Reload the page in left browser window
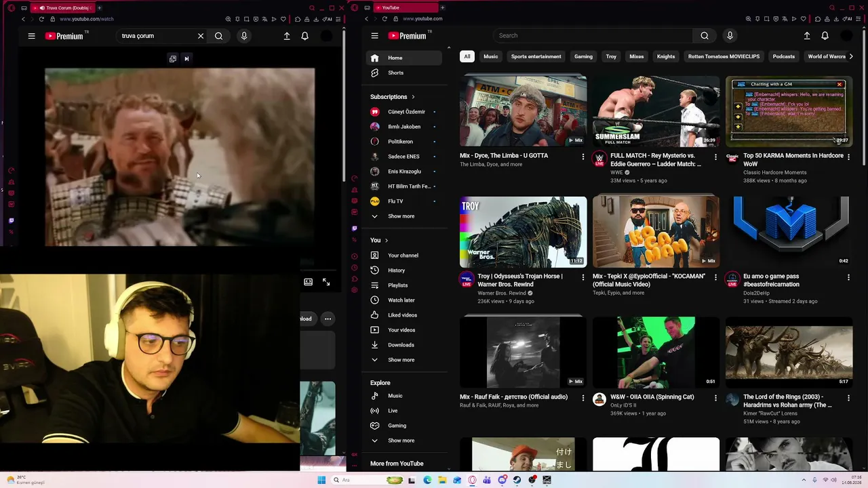 (41, 19)
